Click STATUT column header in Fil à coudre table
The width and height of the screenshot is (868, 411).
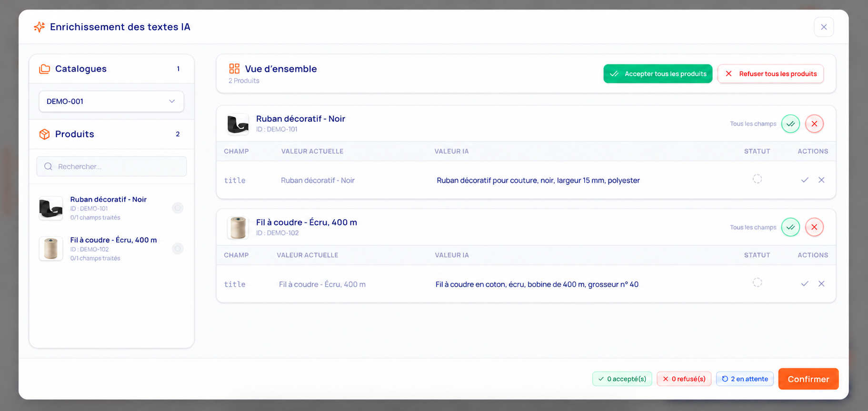click(757, 255)
